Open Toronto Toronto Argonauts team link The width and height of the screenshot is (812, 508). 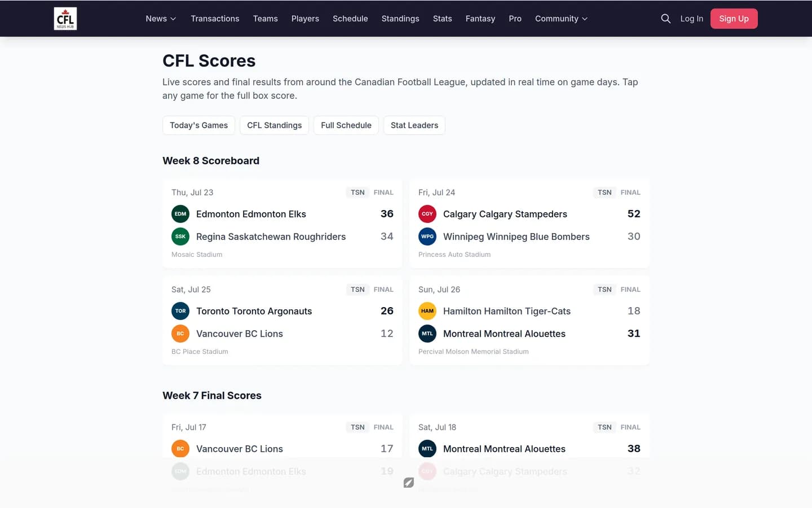tap(254, 311)
